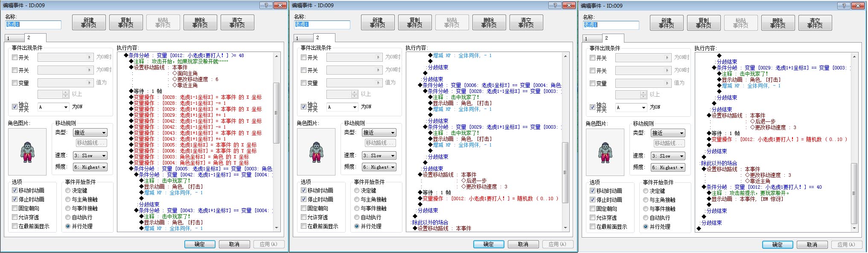Click the 名称 field in the left window
This screenshot has width=868, height=253.
pos(33,25)
